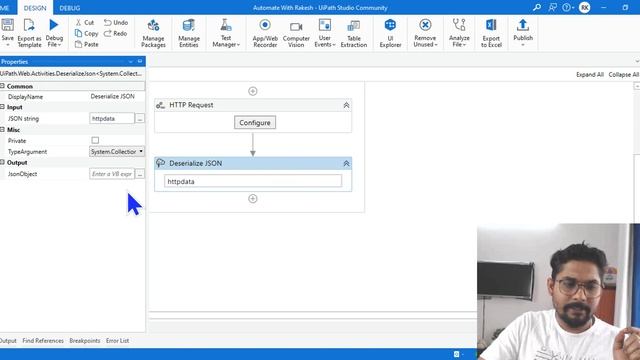Open Test Manager menu
This screenshot has height=360, width=640.
pyautogui.click(x=226, y=33)
